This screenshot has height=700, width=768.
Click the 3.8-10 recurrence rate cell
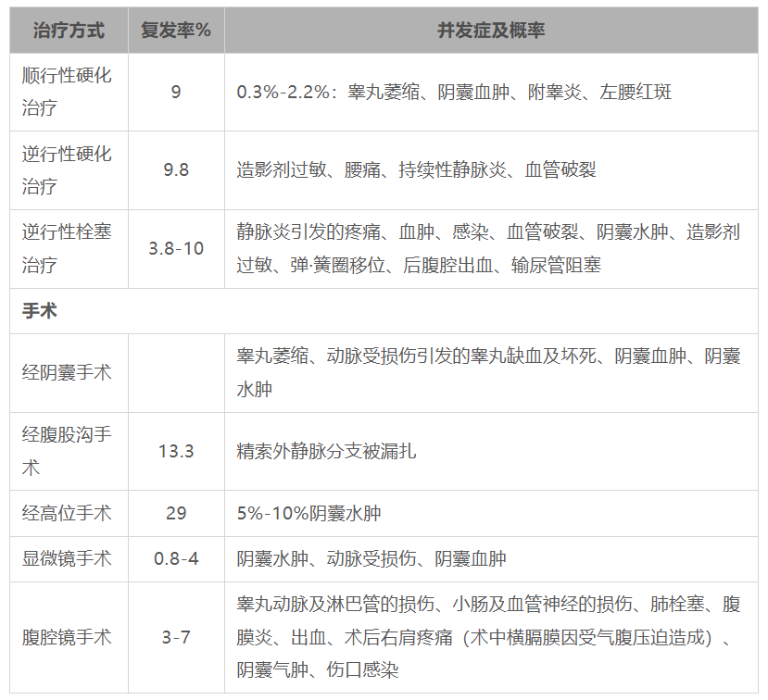(176, 249)
